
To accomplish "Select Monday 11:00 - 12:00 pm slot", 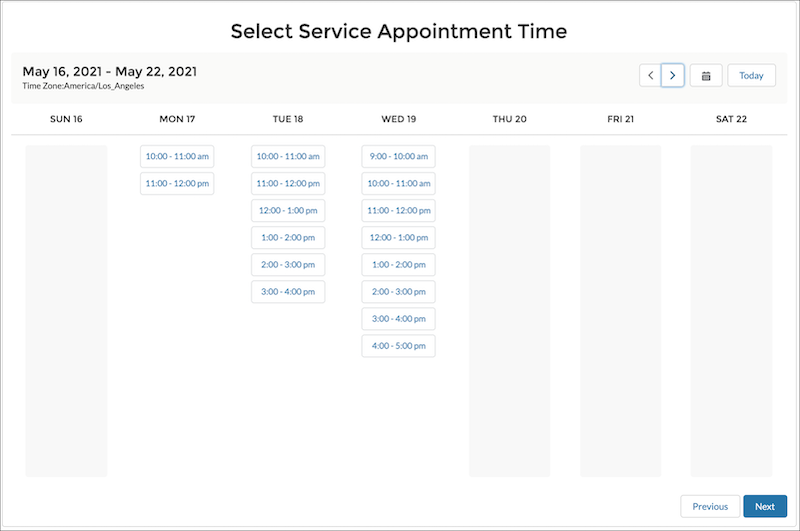I will [x=177, y=184].
